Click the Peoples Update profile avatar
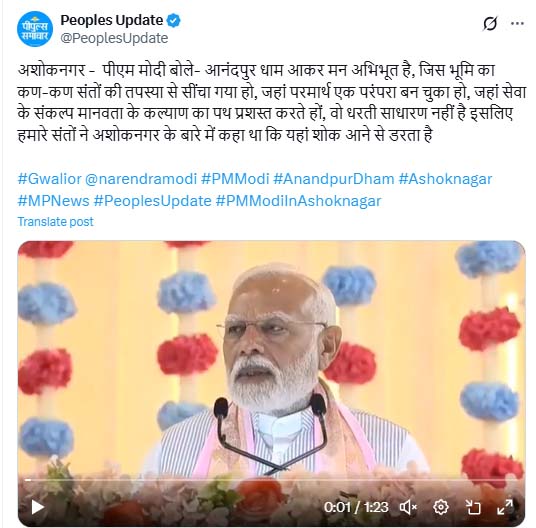Image resolution: width=536 pixels, height=528 pixels. coord(35,29)
